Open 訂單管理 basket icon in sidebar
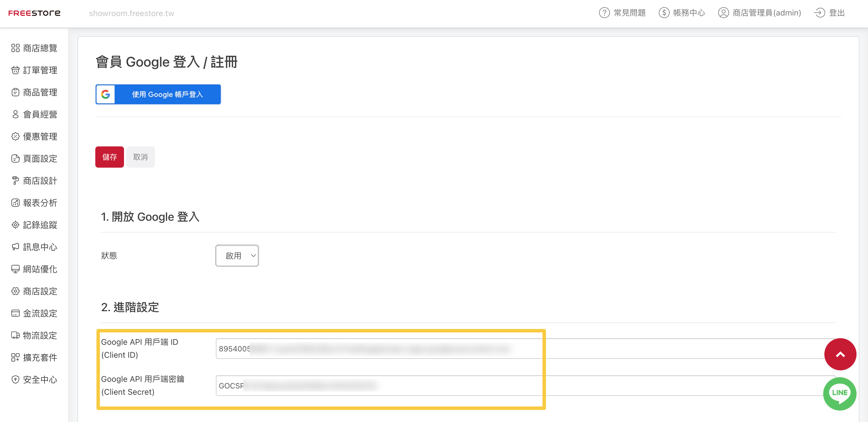 click(x=15, y=70)
